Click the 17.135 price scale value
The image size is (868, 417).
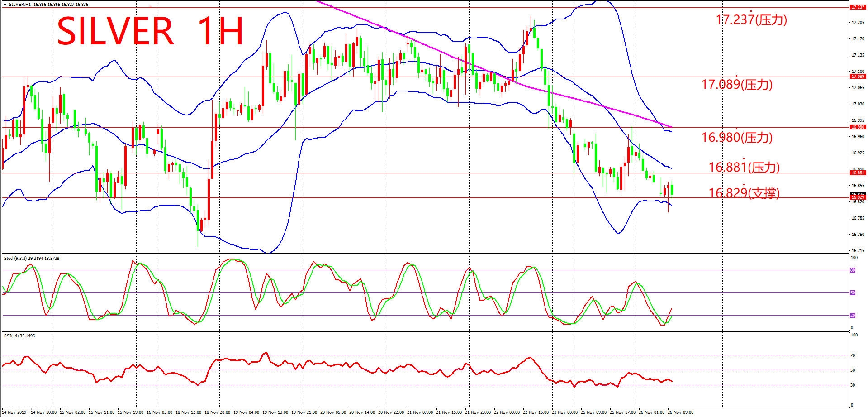point(858,55)
